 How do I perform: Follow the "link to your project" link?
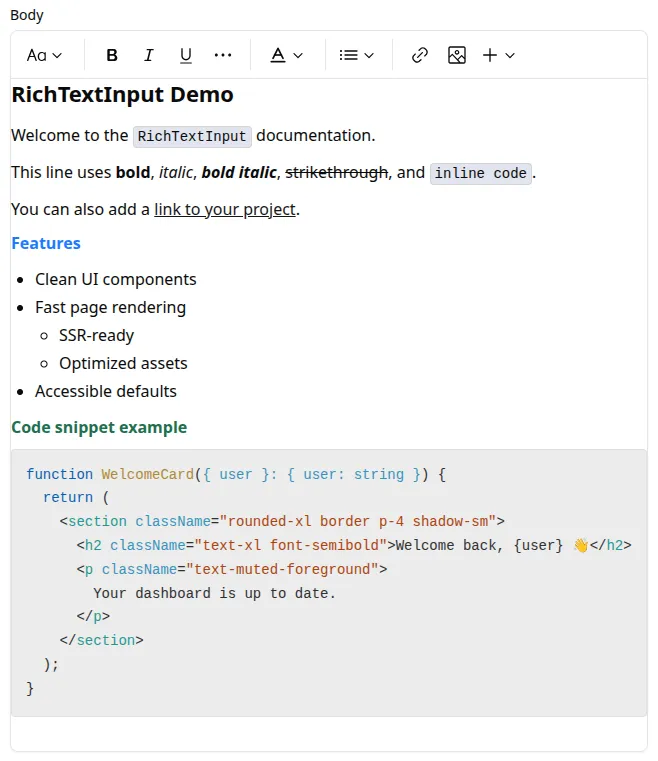click(225, 209)
